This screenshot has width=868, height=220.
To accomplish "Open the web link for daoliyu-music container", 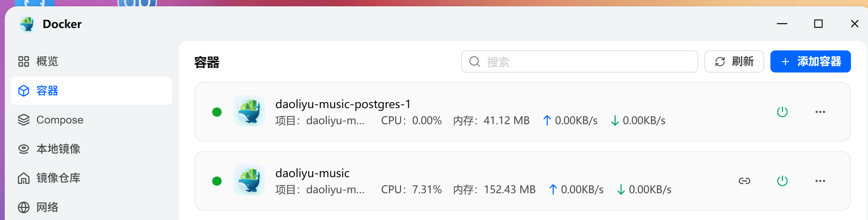I will coord(744,181).
